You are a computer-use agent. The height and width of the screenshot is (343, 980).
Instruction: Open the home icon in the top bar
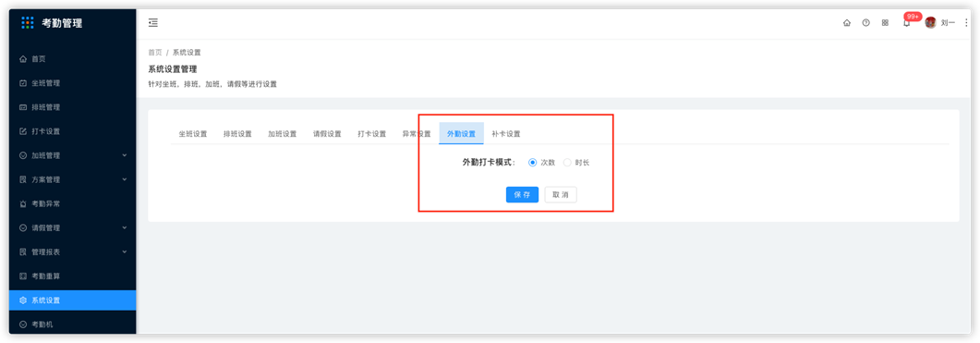pyautogui.click(x=847, y=23)
